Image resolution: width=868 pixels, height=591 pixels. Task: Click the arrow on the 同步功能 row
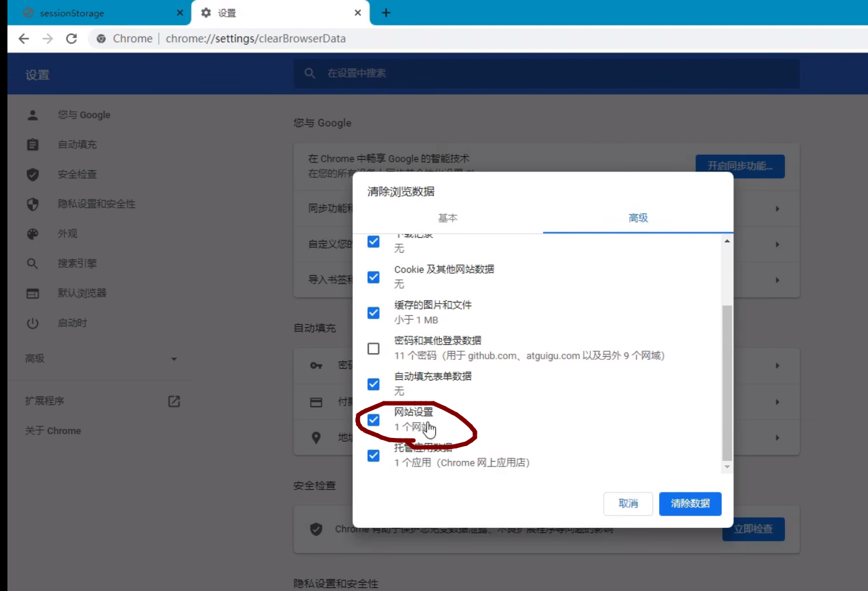pos(777,209)
